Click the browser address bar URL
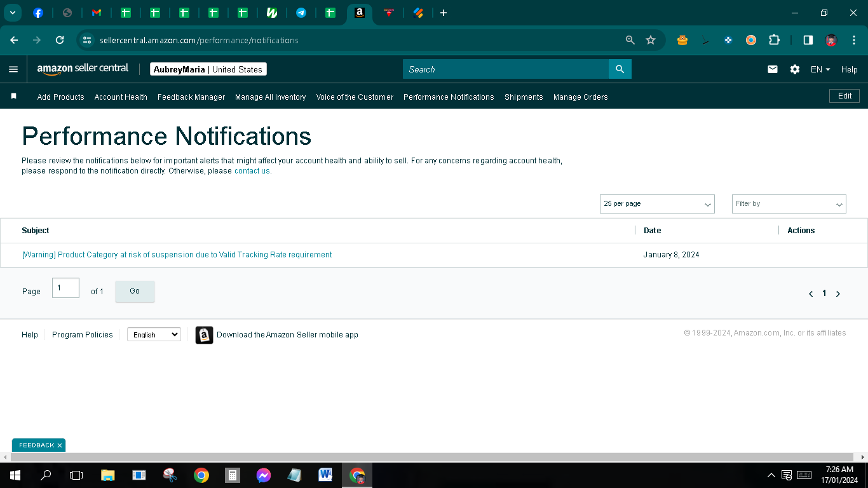 click(x=199, y=40)
